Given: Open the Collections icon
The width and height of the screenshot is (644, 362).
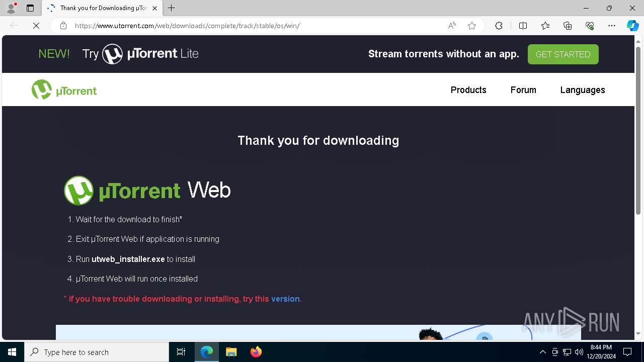Looking at the screenshot, I should coord(568,26).
